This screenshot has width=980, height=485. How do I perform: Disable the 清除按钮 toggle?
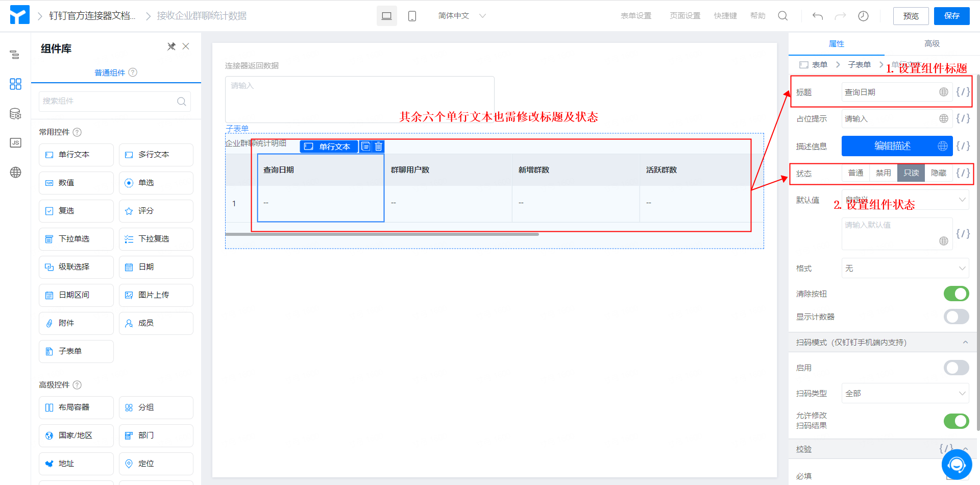[956, 294]
